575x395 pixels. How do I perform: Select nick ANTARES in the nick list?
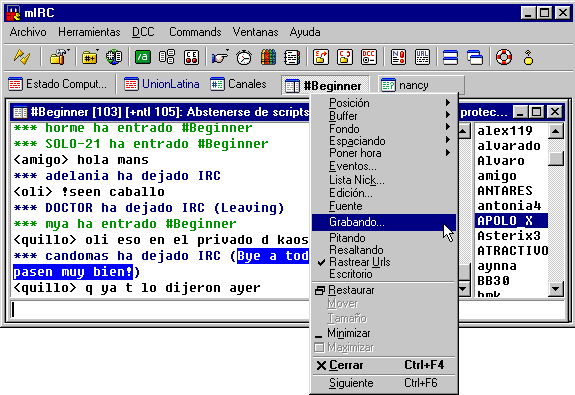(x=511, y=191)
